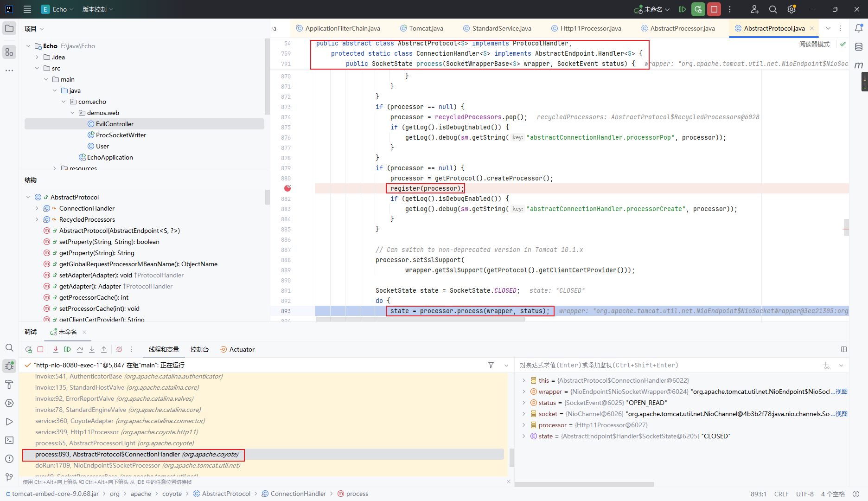Click the ConnectionHandler breadcrumb link
Screen dimensions: 868x501
[298, 494]
